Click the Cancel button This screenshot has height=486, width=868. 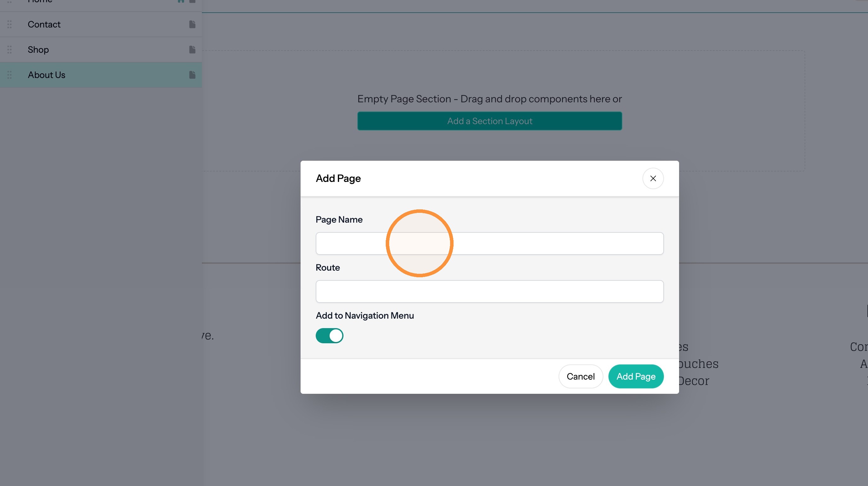(581, 376)
